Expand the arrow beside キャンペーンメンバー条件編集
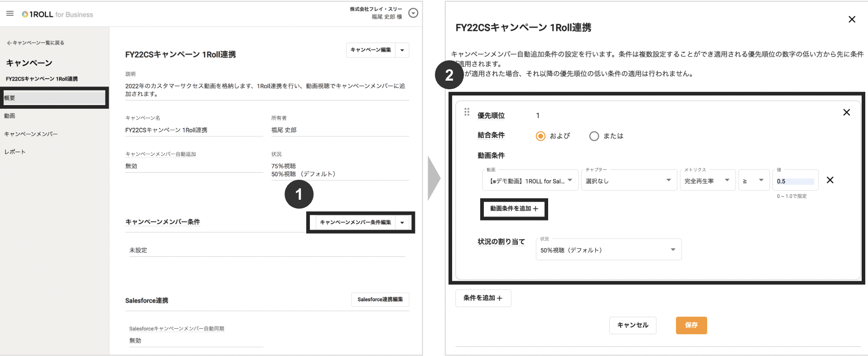The width and height of the screenshot is (868, 356). [x=402, y=222]
